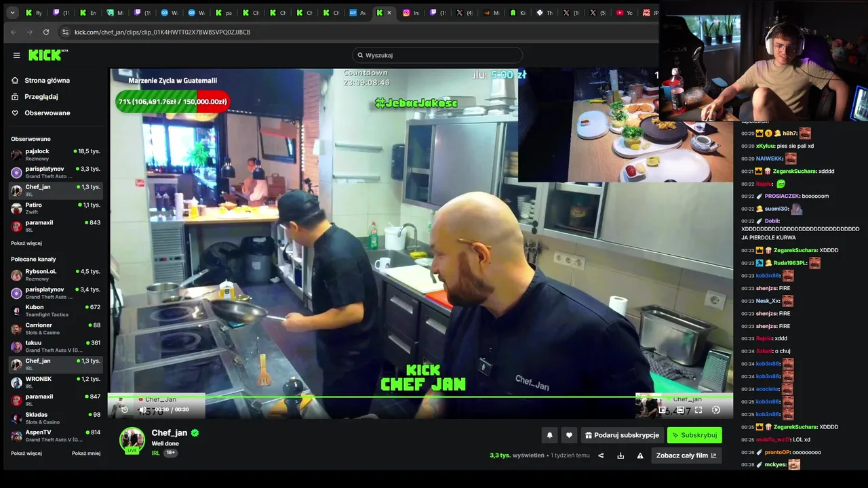Open the hamburger sidebar menu
Screen dimensions: 868x488
click(16, 56)
